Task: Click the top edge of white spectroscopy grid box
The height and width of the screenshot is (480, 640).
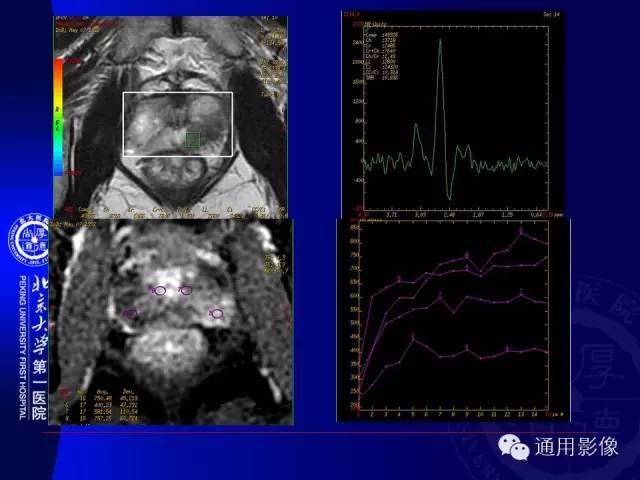Action: (178, 93)
